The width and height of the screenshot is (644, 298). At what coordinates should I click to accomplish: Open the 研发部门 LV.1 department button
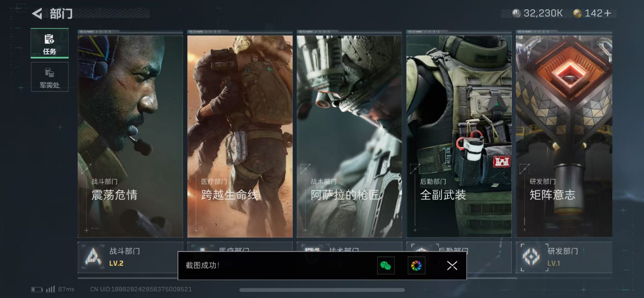[x=564, y=257]
